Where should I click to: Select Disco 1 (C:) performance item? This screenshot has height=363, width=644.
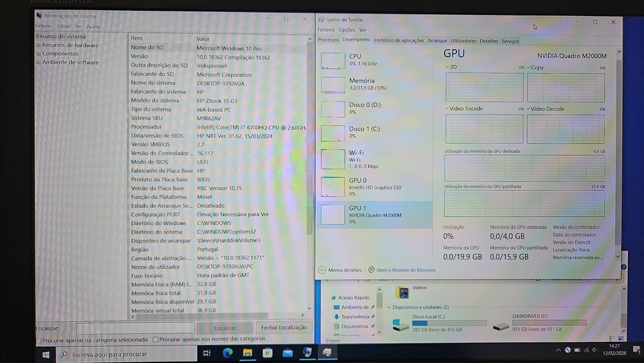click(374, 132)
